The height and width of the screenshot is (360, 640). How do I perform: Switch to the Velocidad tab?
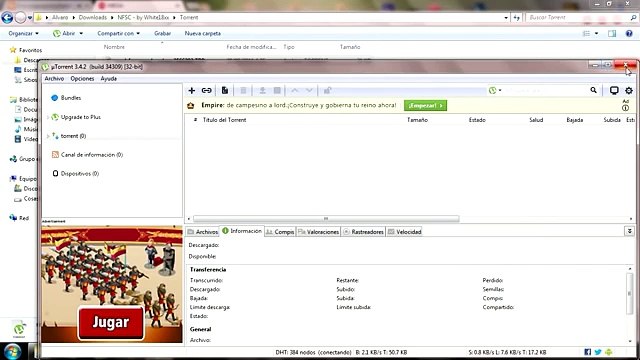click(x=404, y=231)
